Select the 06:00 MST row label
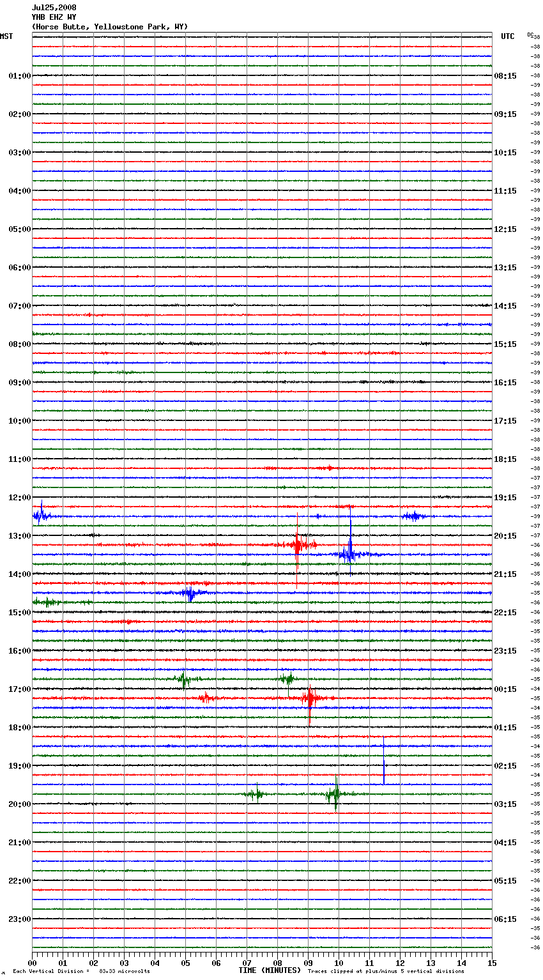Screen dimensions: 543x980 click(20, 268)
